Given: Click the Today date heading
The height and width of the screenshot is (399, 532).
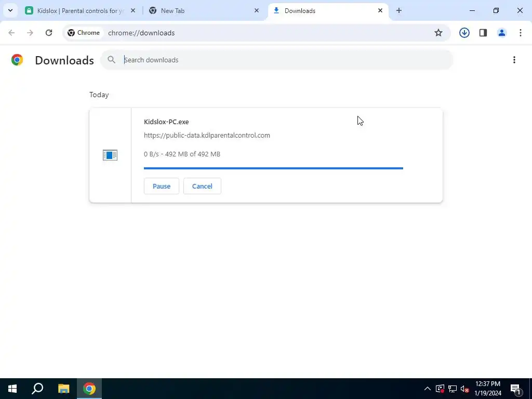Looking at the screenshot, I should point(99,95).
